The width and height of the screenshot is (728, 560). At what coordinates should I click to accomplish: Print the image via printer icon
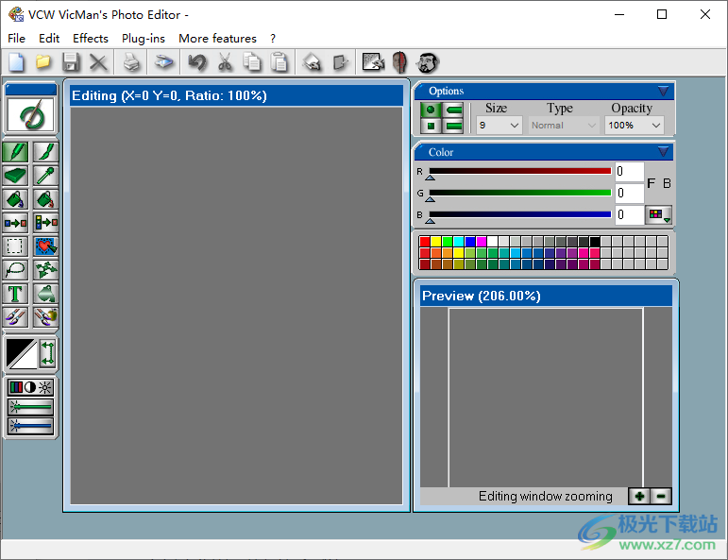pyautogui.click(x=131, y=62)
